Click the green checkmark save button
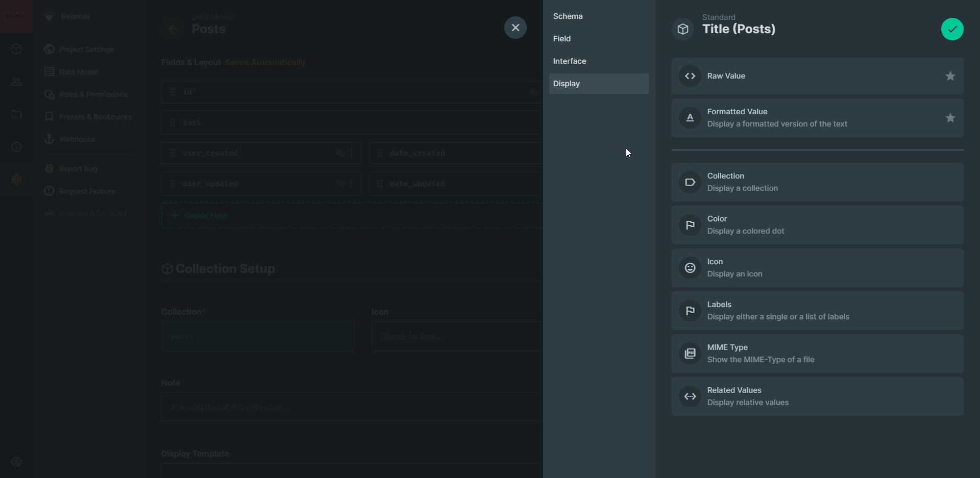The height and width of the screenshot is (478, 980). pyautogui.click(x=952, y=29)
